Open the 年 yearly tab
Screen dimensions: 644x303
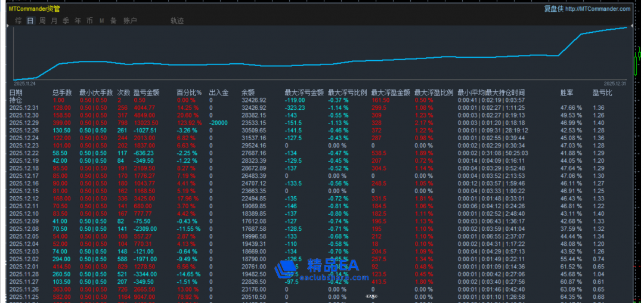pyautogui.click(x=78, y=21)
